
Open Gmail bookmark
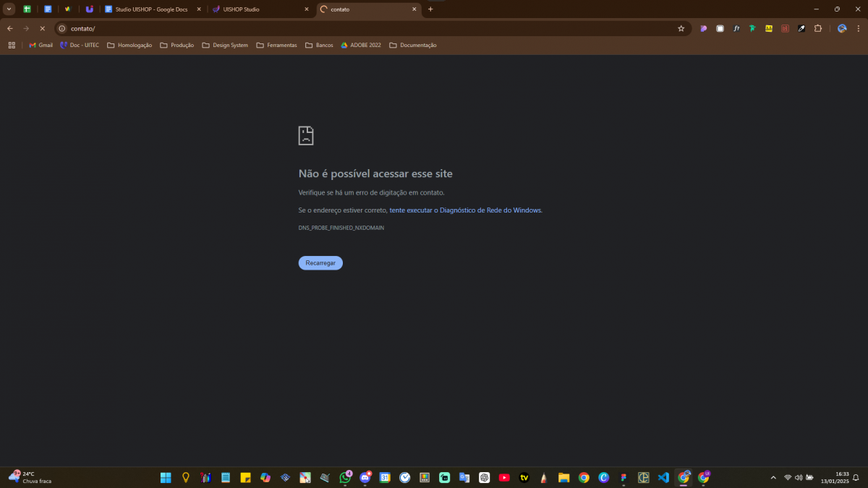pos(41,45)
